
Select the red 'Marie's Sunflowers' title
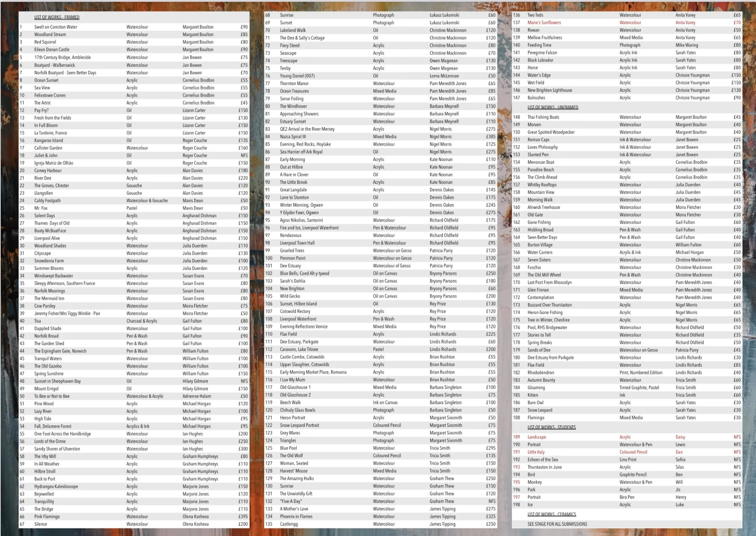(x=544, y=22)
